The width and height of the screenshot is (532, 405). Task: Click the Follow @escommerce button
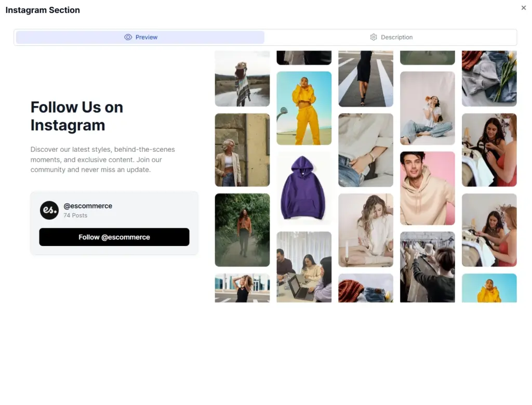click(x=114, y=237)
